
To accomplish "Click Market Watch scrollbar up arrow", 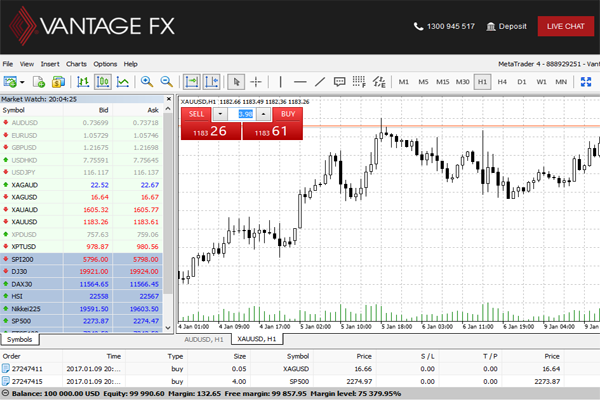I will pos(168,109).
